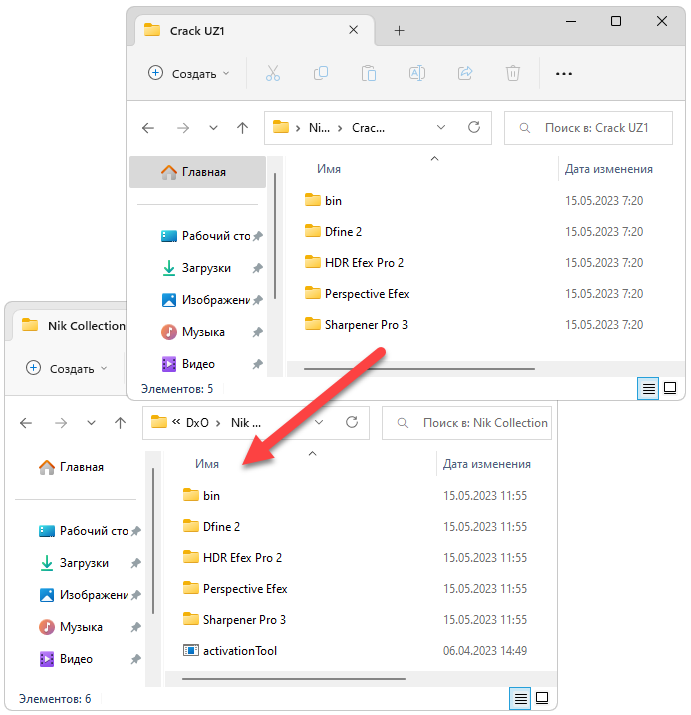Switch to large icons view in Nik Collection

coord(542,698)
